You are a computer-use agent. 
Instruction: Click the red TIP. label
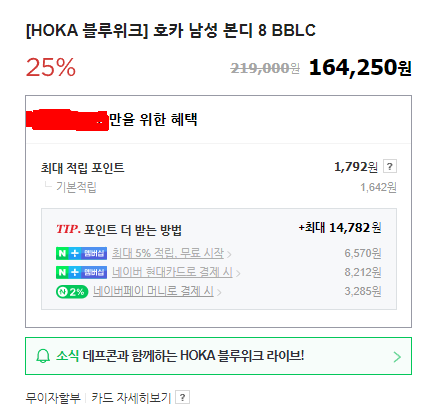[x=68, y=229]
